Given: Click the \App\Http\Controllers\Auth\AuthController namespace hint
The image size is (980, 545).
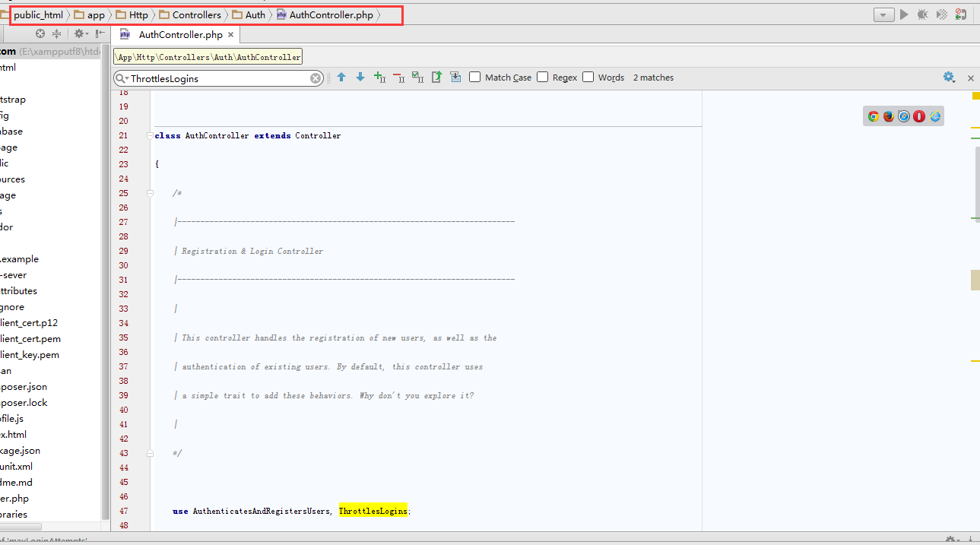Looking at the screenshot, I should point(208,57).
